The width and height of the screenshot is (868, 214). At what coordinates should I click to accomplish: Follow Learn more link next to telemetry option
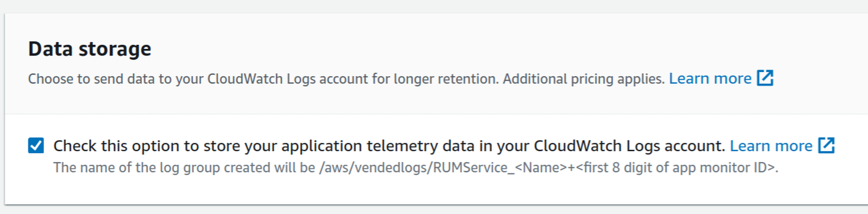(x=771, y=146)
